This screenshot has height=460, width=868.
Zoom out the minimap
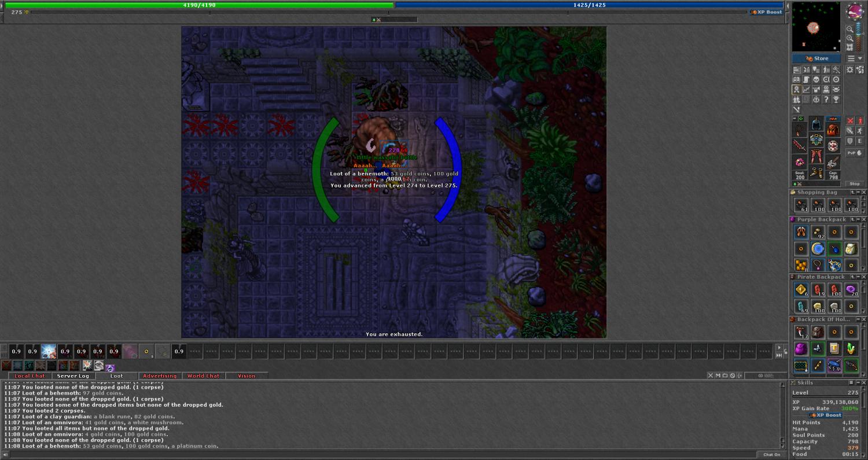click(850, 29)
